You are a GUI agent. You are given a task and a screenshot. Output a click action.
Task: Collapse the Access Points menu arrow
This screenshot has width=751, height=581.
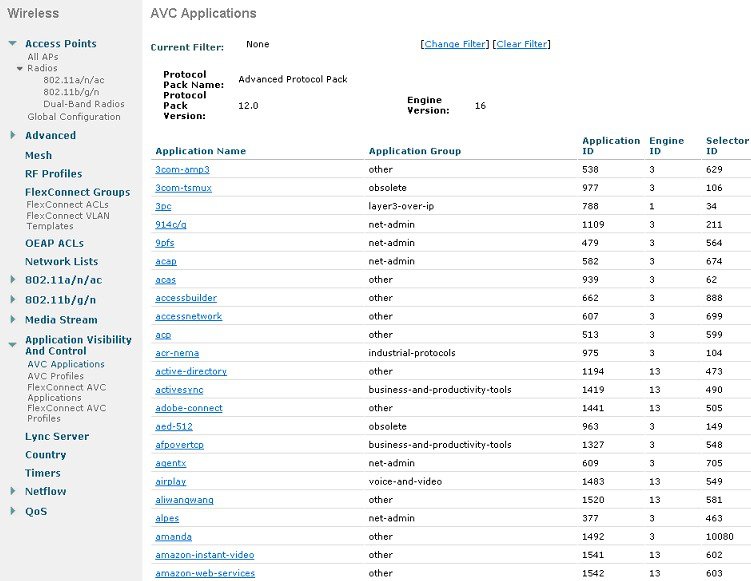[13, 44]
